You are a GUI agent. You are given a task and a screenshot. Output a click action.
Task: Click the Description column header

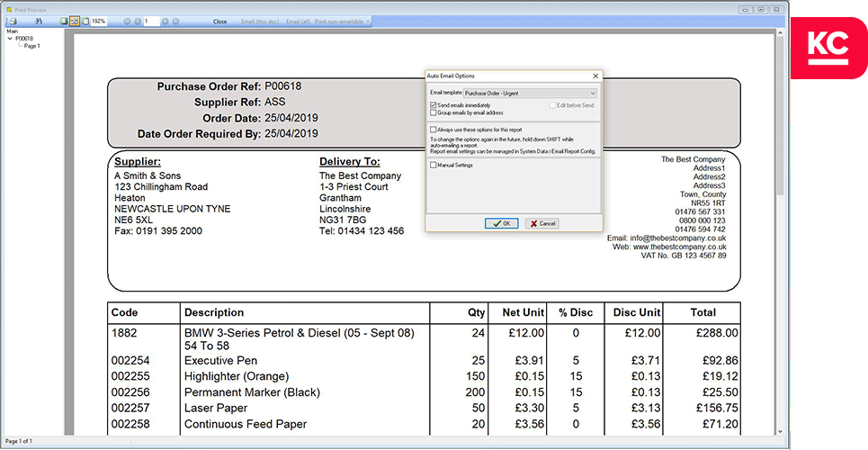tap(214, 312)
